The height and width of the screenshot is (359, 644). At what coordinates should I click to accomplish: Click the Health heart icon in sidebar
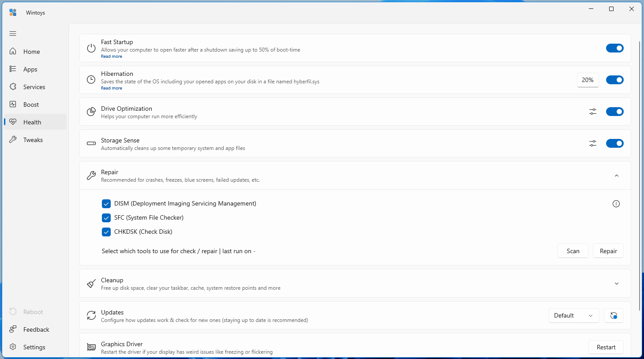[x=13, y=122]
